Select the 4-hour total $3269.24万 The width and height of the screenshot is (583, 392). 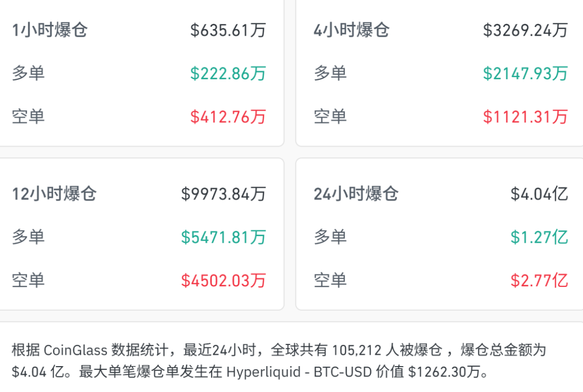click(525, 30)
